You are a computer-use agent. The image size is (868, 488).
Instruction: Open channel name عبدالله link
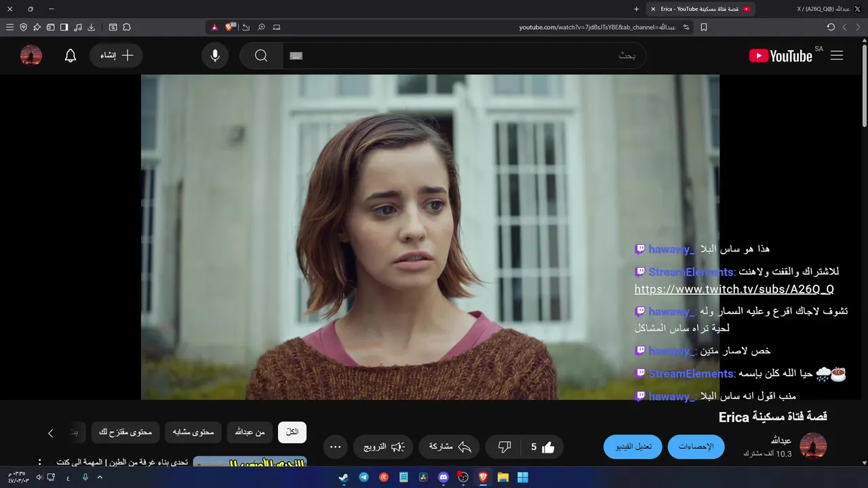(x=781, y=441)
